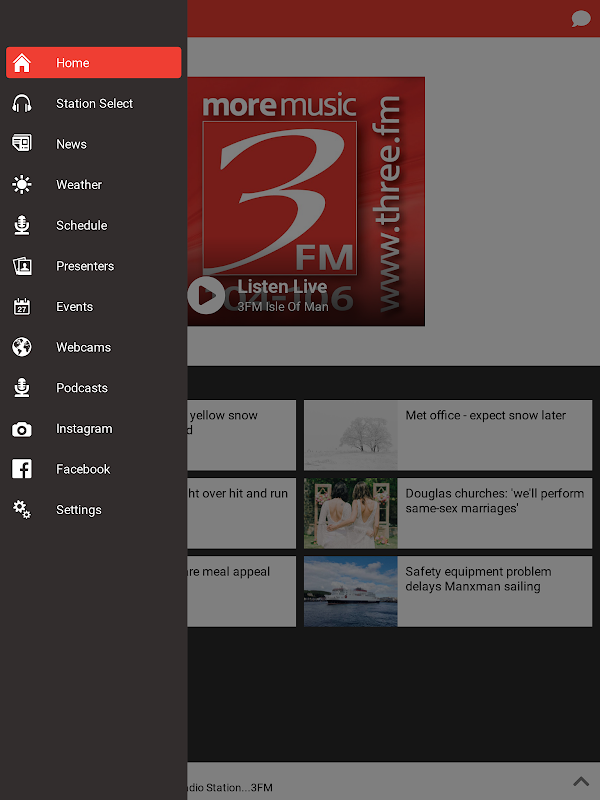Open the Events menu entry
Image resolution: width=600 pixels, height=800 pixels.
[93, 307]
